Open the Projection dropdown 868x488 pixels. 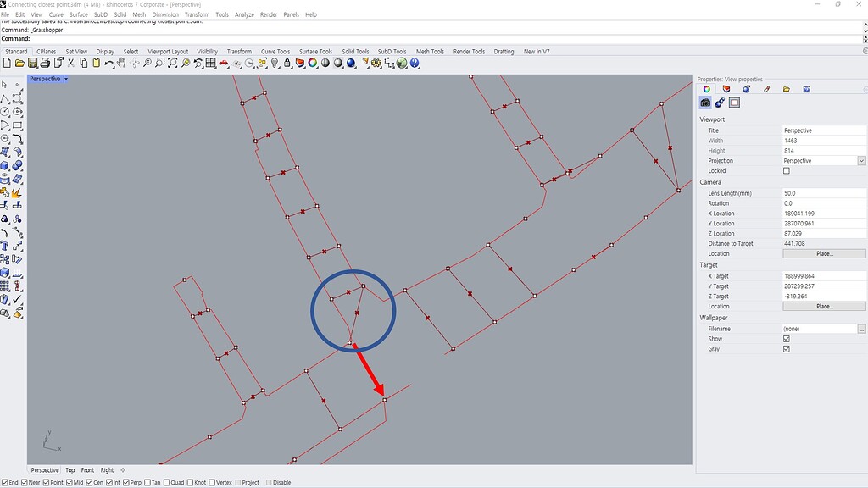(x=861, y=160)
